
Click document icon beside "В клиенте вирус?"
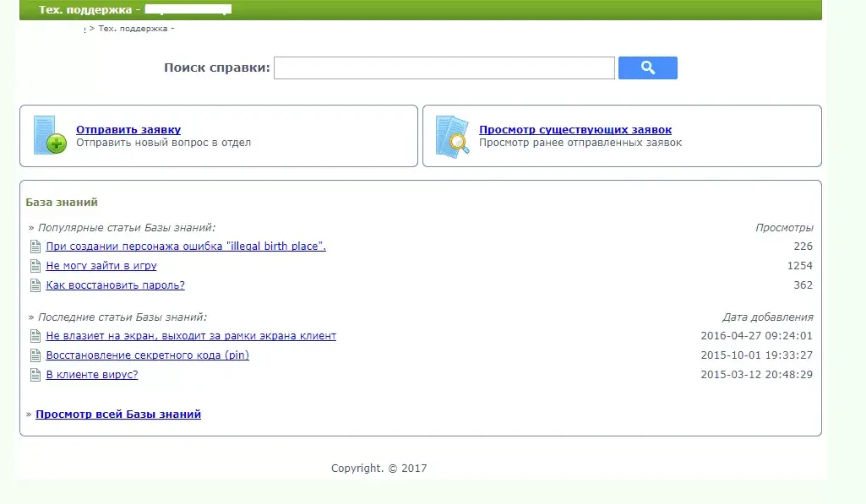pos(35,374)
